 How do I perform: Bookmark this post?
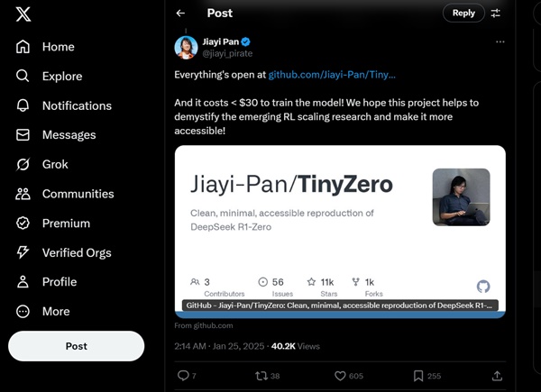(418, 375)
